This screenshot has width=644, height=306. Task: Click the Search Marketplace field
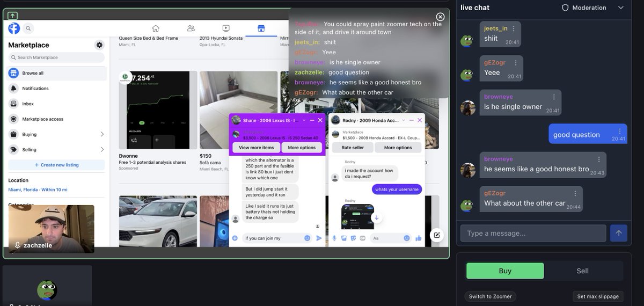56,57
